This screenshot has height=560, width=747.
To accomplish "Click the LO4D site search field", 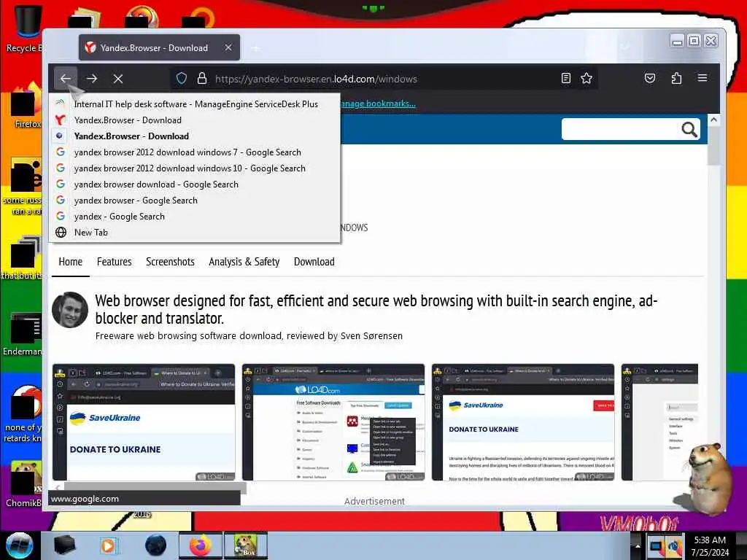I will (x=620, y=129).
